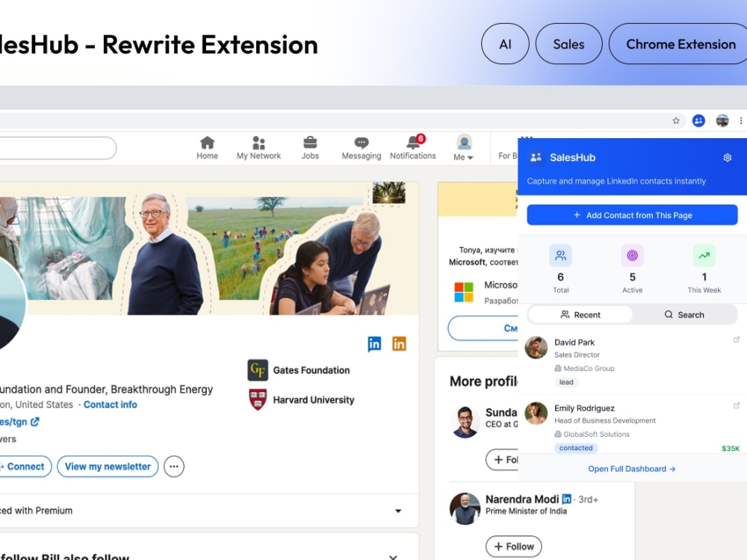Click the Microsoft logo in ad

464,292
